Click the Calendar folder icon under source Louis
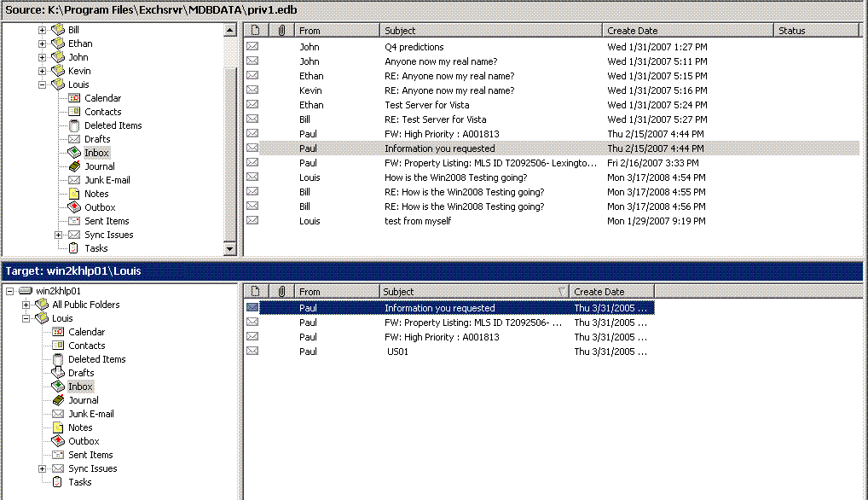868x500 pixels. 74,98
